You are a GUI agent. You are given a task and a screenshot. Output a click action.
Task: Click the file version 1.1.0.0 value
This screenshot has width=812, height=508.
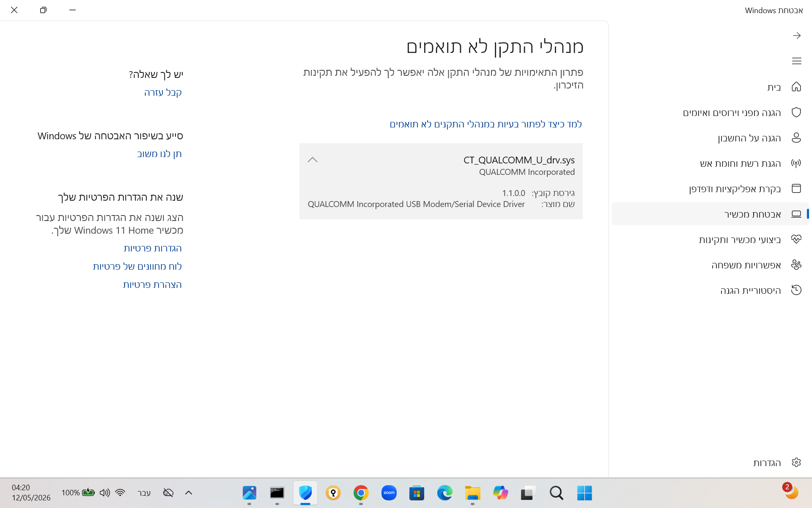pyautogui.click(x=513, y=193)
